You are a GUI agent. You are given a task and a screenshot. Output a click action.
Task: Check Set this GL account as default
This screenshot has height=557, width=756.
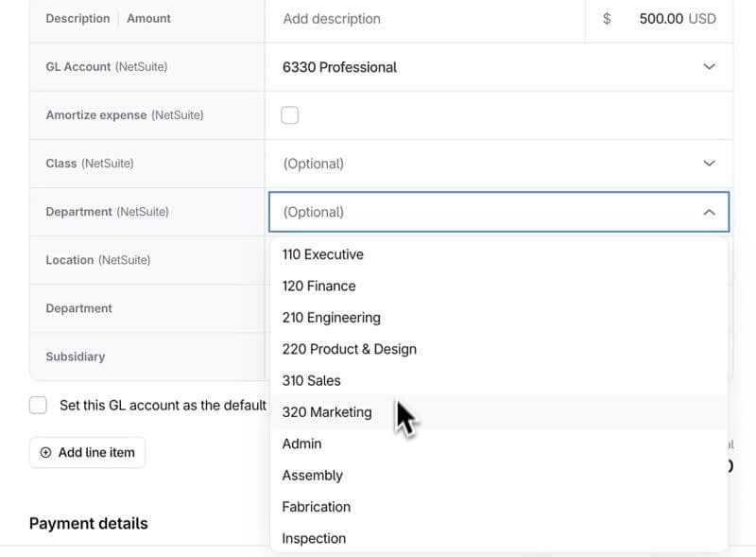(x=38, y=405)
